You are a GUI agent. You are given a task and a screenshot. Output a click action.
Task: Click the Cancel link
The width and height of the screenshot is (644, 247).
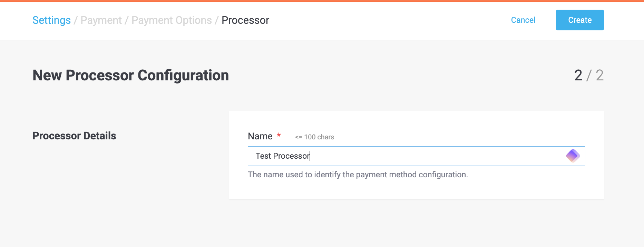click(x=523, y=20)
